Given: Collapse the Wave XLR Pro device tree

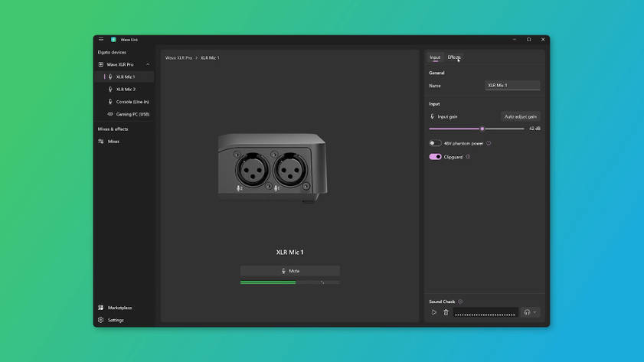Looking at the screenshot, I should (x=148, y=64).
